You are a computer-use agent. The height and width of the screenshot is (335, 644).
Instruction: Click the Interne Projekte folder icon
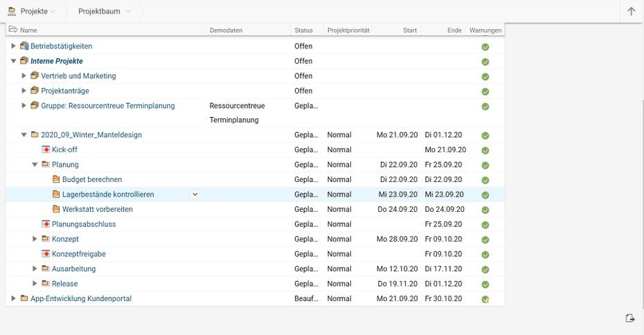pyautogui.click(x=24, y=61)
